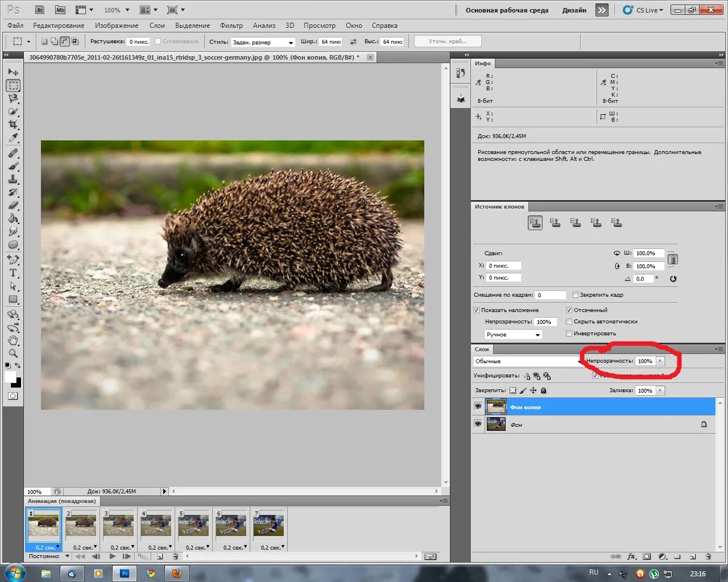The height and width of the screenshot is (582, 728).
Task: Select the Eyedropper tool
Action: coord(13,138)
